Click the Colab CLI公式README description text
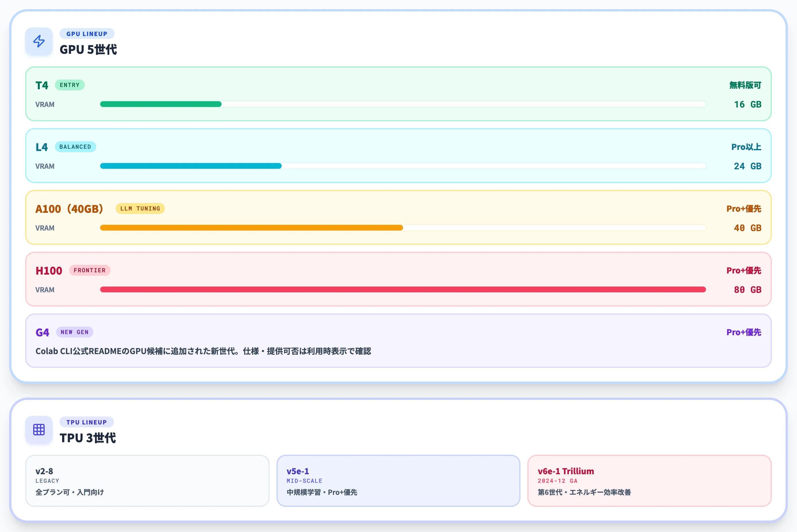Image resolution: width=797 pixels, height=532 pixels. 204,351
